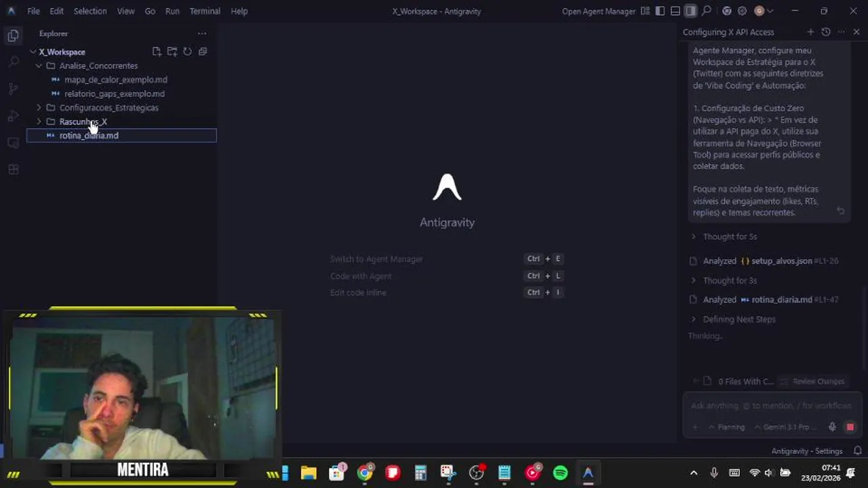This screenshot has width=868, height=488.
Task: Open the user account avatar menu
Action: (x=764, y=11)
